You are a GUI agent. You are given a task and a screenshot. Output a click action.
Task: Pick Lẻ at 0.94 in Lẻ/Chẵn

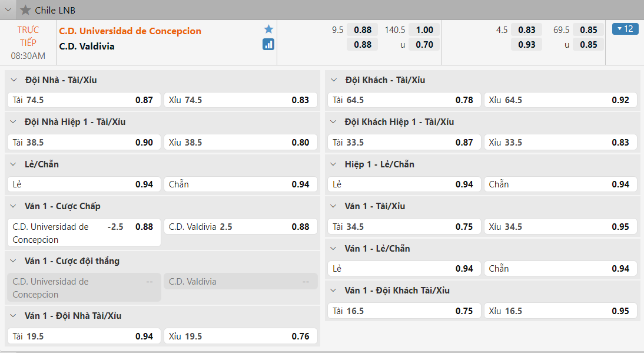click(x=83, y=184)
